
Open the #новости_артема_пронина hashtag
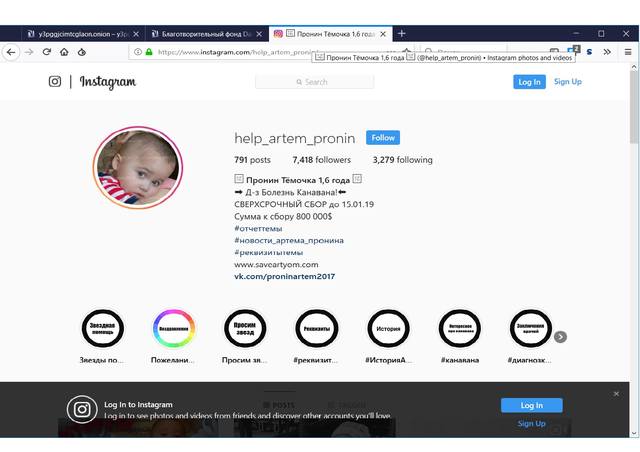[289, 240]
